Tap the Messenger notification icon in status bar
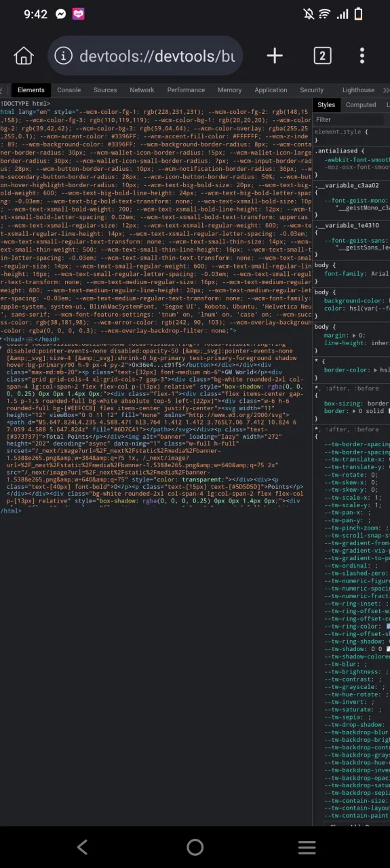The width and height of the screenshot is (390, 868). click(x=60, y=14)
